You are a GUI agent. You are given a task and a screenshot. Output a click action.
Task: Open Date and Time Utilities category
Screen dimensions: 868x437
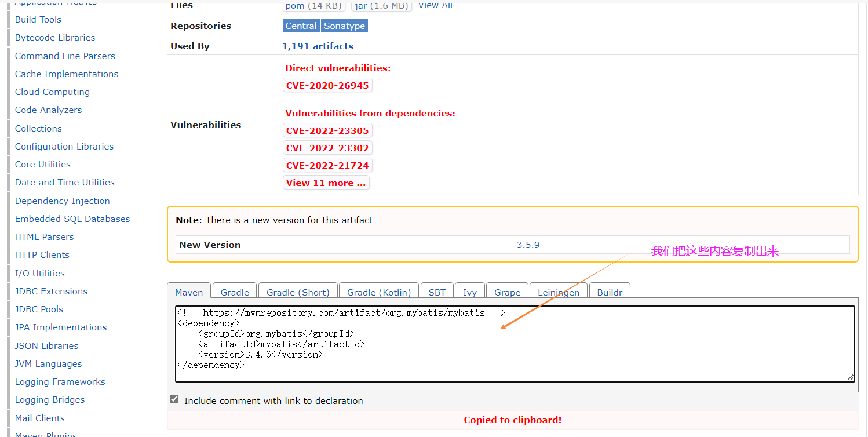[x=65, y=182]
